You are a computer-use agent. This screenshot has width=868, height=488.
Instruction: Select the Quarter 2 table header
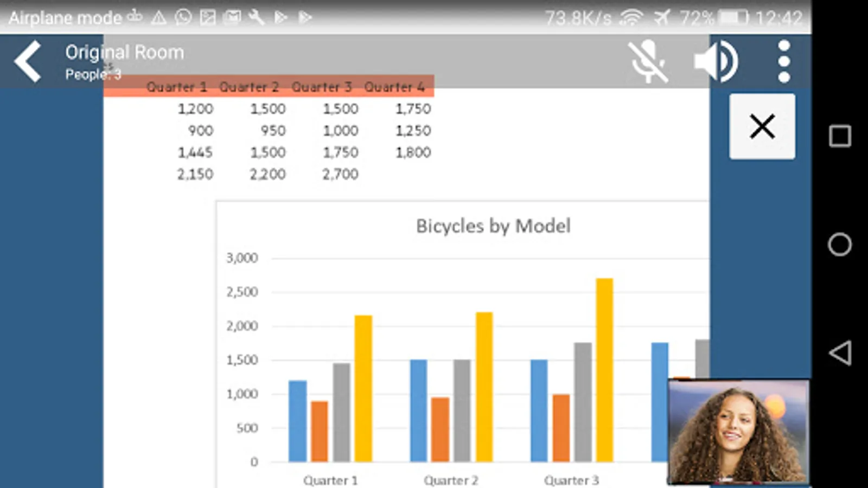(x=249, y=87)
